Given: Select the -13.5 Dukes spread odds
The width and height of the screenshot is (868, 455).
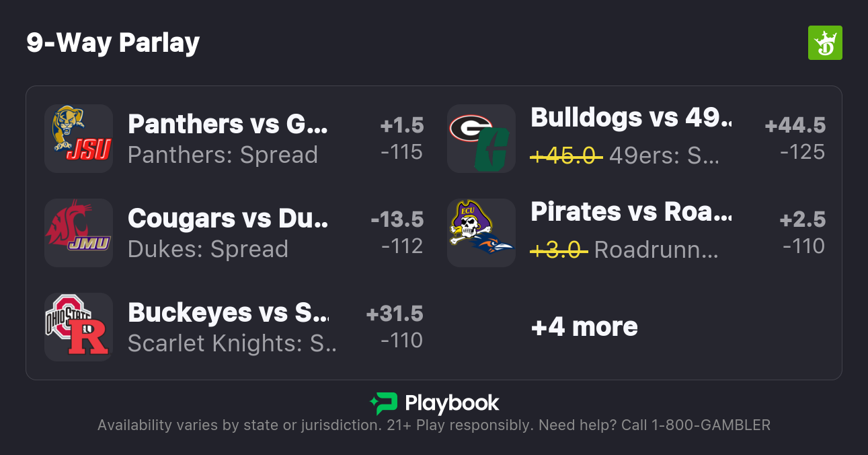Looking at the screenshot, I should [x=397, y=233].
